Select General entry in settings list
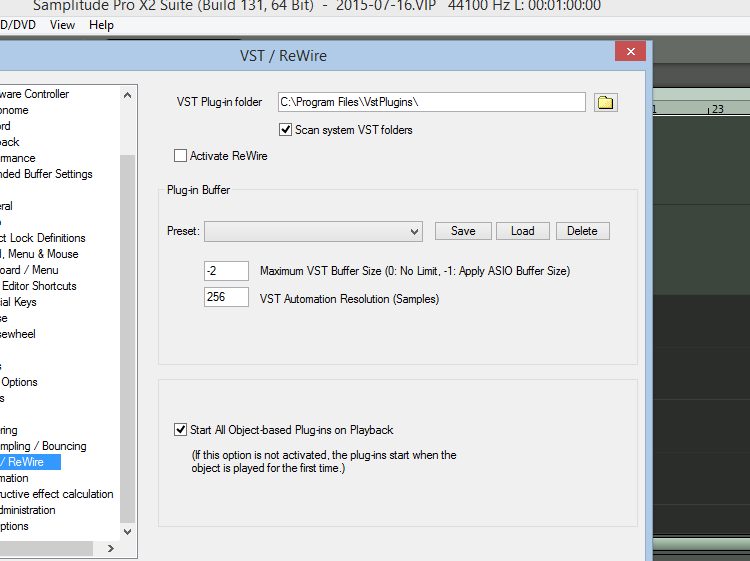Image resolution: width=750 pixels, height=561 pixels. point(6,206)
